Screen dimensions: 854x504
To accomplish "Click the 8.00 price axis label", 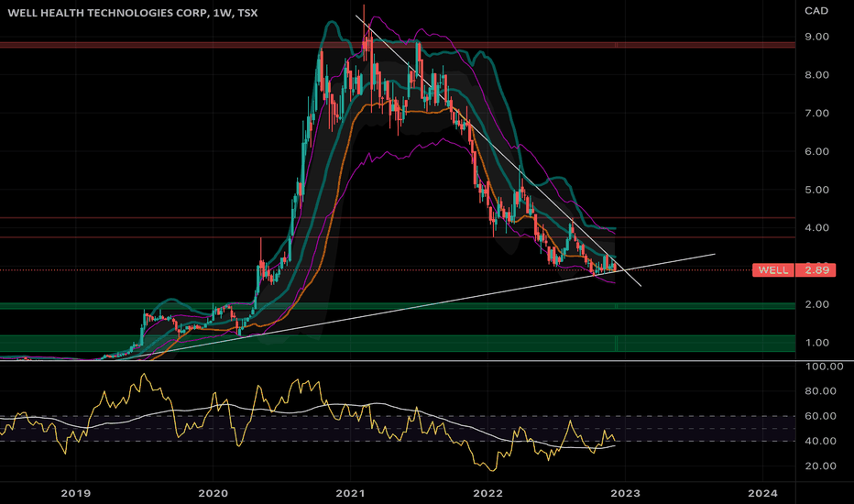I will pos(817,75).
